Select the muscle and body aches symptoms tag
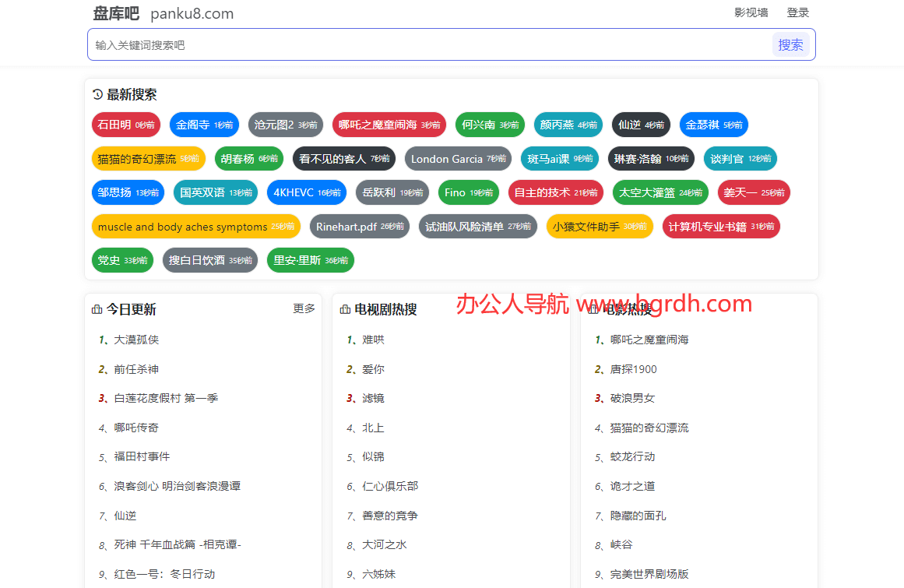904x588 pixels. 195,227
